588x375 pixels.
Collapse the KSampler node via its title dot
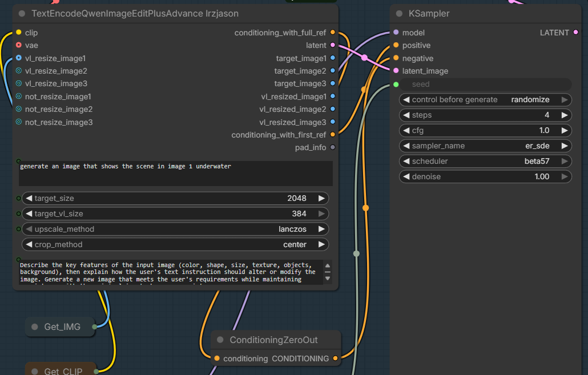coord(398,13)
